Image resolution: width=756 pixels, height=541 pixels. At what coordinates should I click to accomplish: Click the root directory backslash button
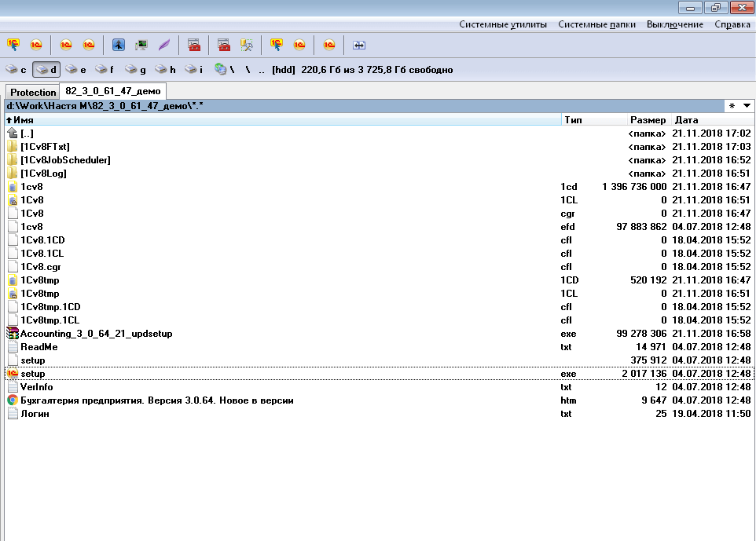pos(248,70)
